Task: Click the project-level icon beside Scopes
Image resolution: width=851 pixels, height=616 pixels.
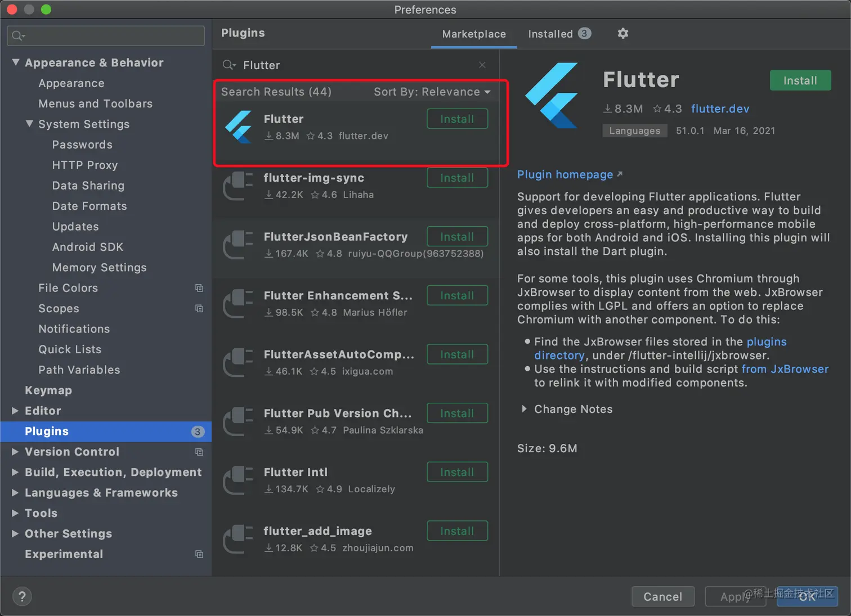Action: 199,308
